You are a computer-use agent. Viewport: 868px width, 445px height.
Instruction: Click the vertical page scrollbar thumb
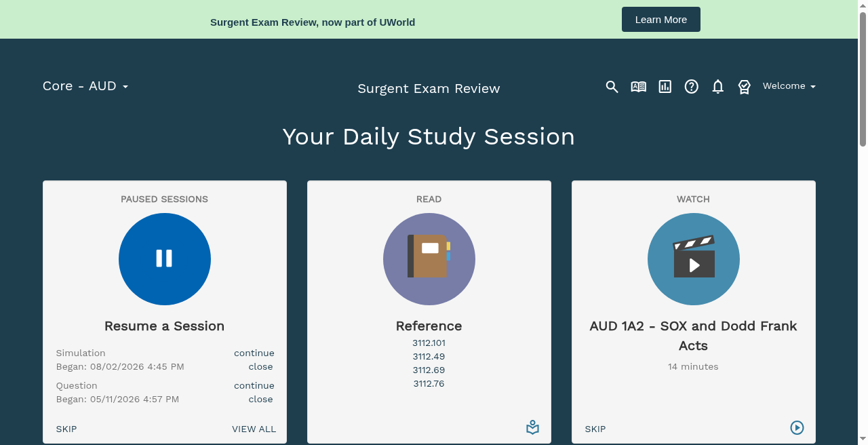coord(863,80)
